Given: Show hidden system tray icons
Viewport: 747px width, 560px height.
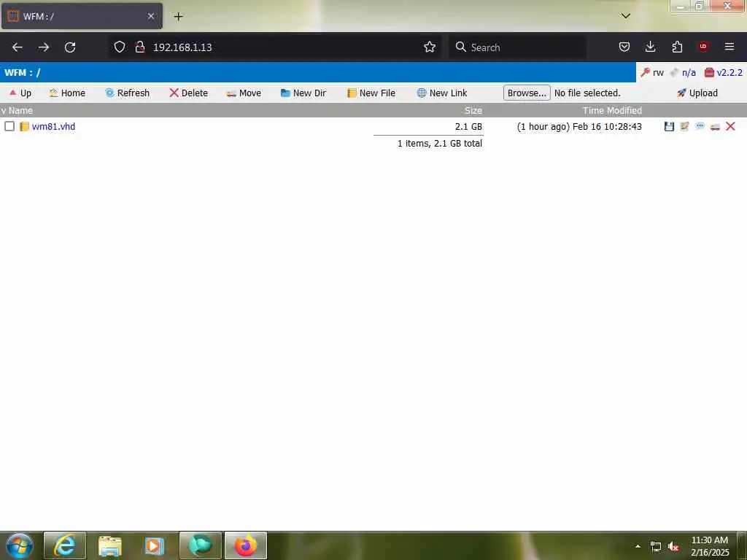Looking at the screenshot, I should coord(638,546).
